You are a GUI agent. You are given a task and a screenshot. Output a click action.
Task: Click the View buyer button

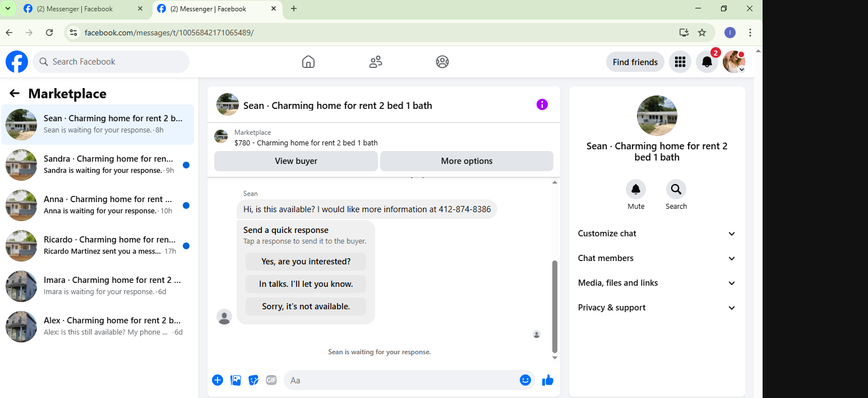pos(296,161)
